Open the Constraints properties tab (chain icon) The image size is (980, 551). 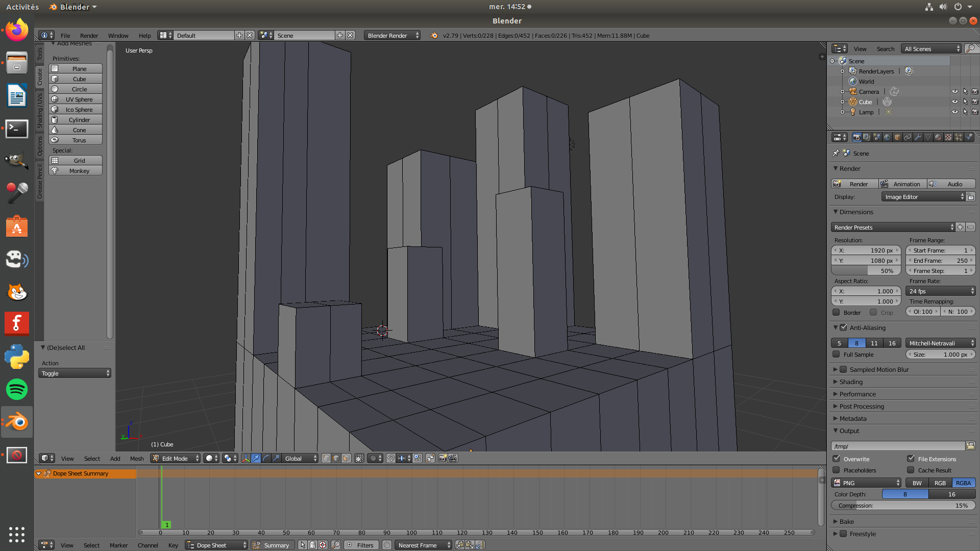[908, 137]
